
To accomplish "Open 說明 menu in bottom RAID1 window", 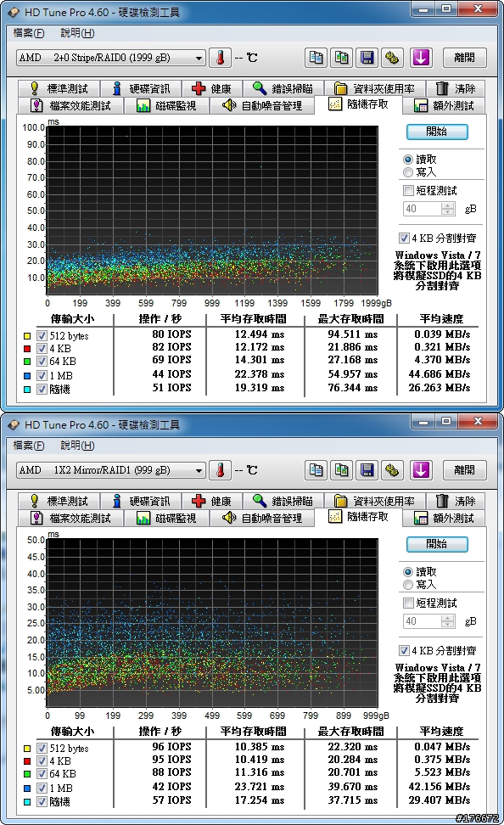I will (x=77, y=445).
